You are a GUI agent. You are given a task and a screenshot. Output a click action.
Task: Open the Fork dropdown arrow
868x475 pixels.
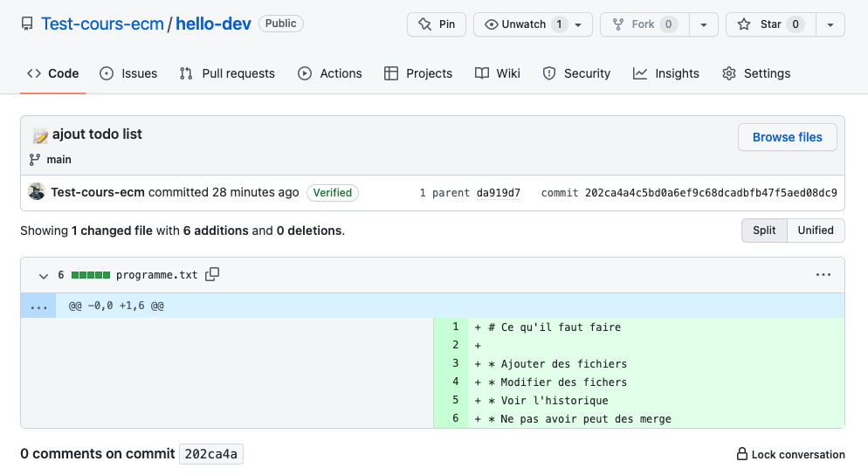click(x=703, y=24)
